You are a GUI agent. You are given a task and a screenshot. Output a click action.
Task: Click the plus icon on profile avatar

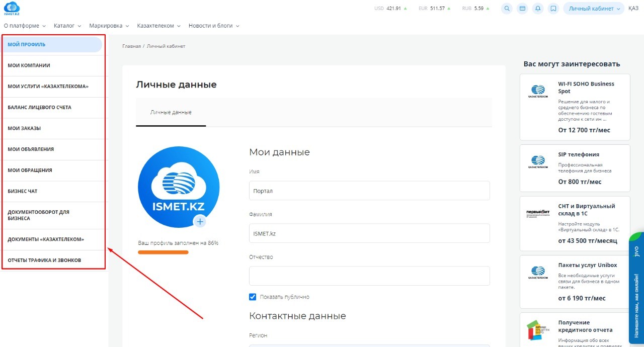200,221
